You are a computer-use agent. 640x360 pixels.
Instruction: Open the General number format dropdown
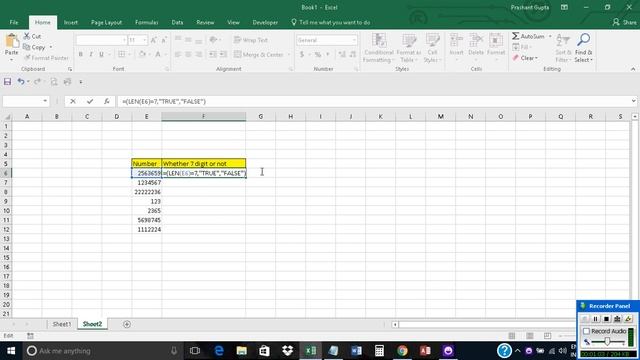[353, 40]
